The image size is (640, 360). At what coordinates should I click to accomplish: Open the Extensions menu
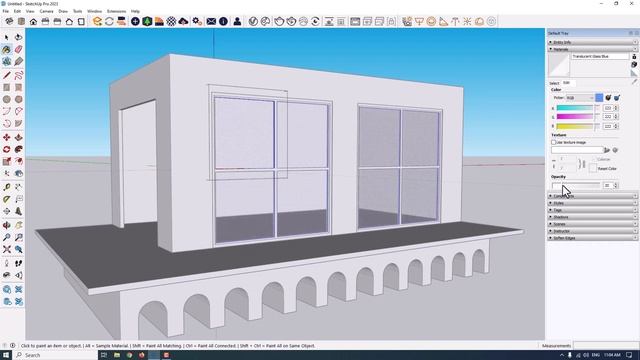[x=116, y=11]
